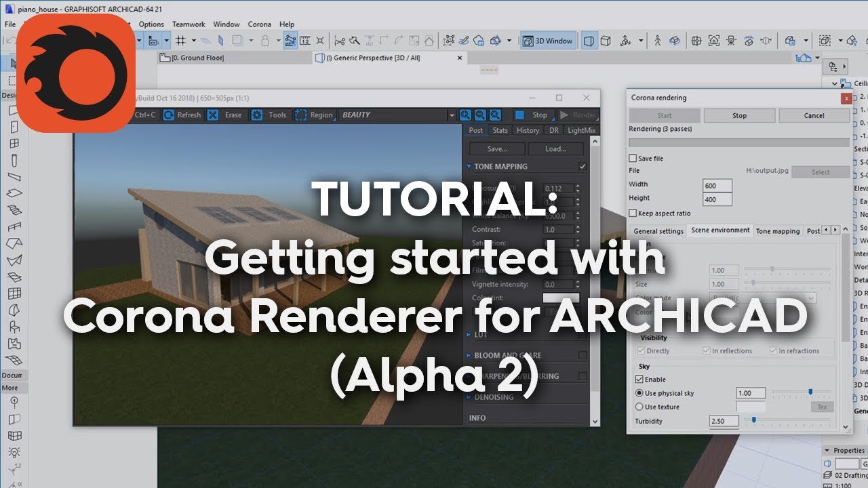Open Tools in Corona frame buffer

(270, 115)
